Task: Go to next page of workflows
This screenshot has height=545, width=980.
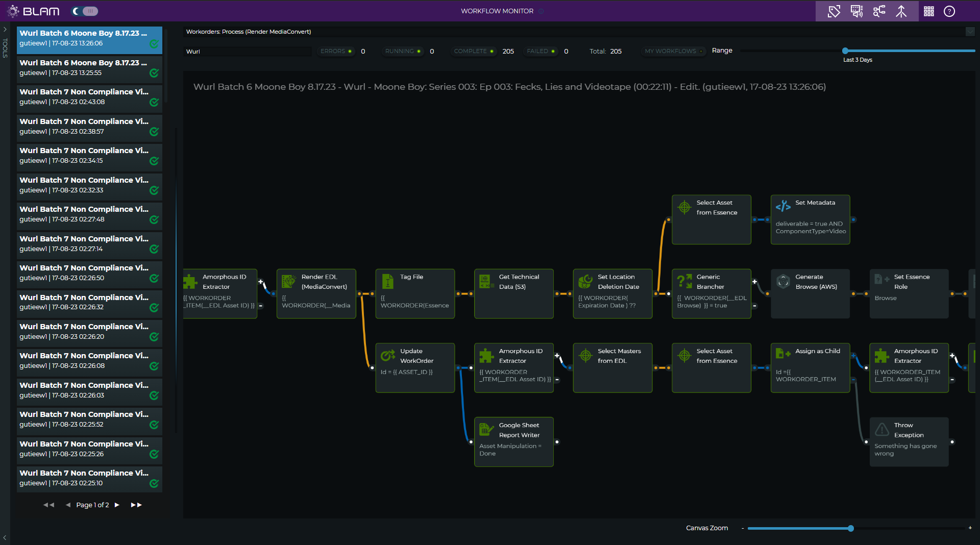Action: pyautogui.click(x=117, y=505)
